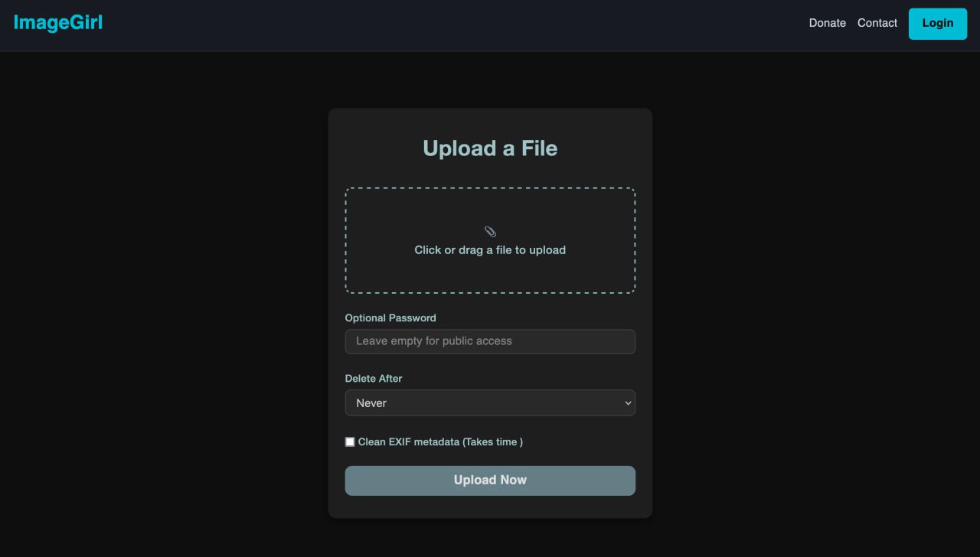The height and width of the screenshot is (557, 980).
Task: Click the ImageGirl logo
Action: pyautogui.click(x=58, y=23)
